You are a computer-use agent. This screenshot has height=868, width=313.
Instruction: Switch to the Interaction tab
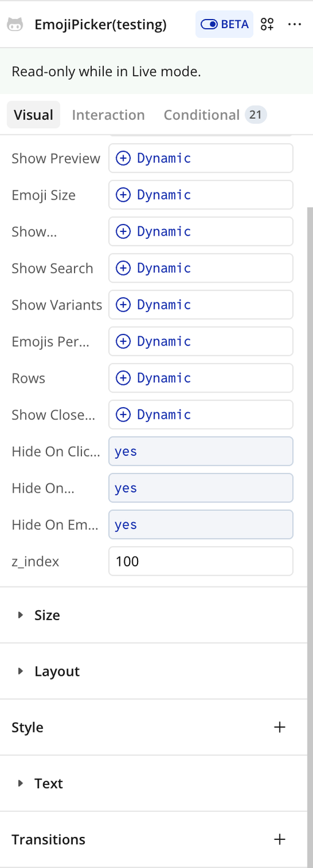point(108,115)
